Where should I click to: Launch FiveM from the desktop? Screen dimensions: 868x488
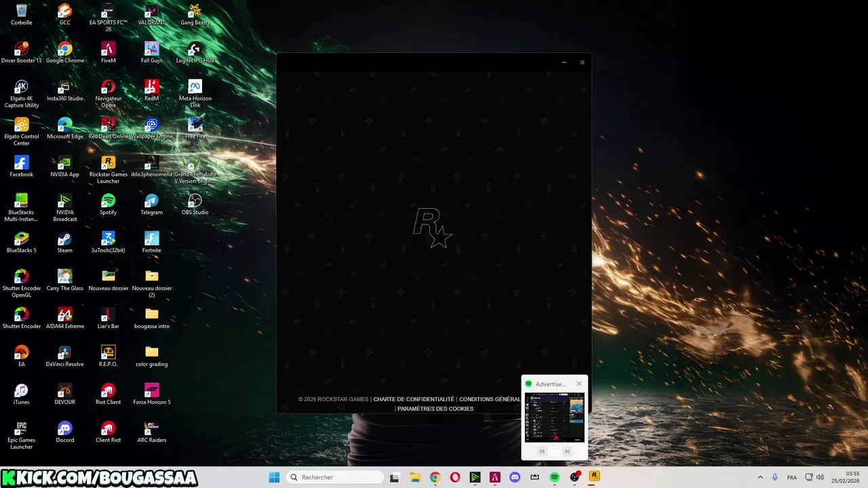click(x=108, y=52)
